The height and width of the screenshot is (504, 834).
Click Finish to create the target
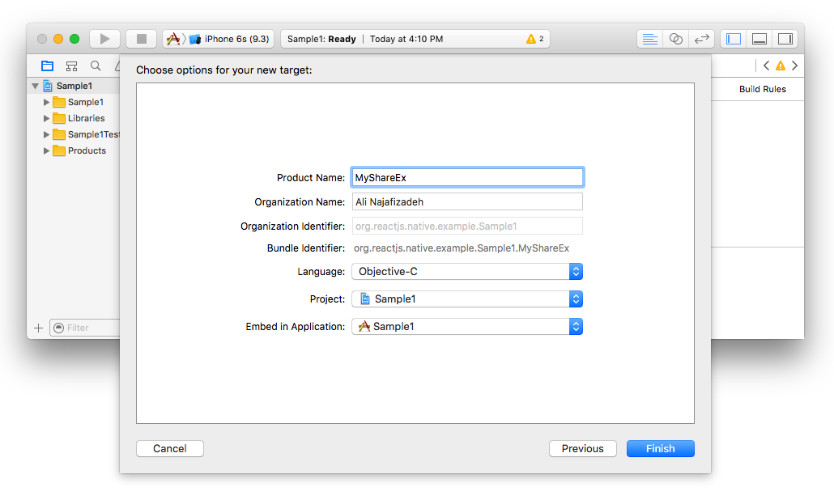tap(660, 449)
